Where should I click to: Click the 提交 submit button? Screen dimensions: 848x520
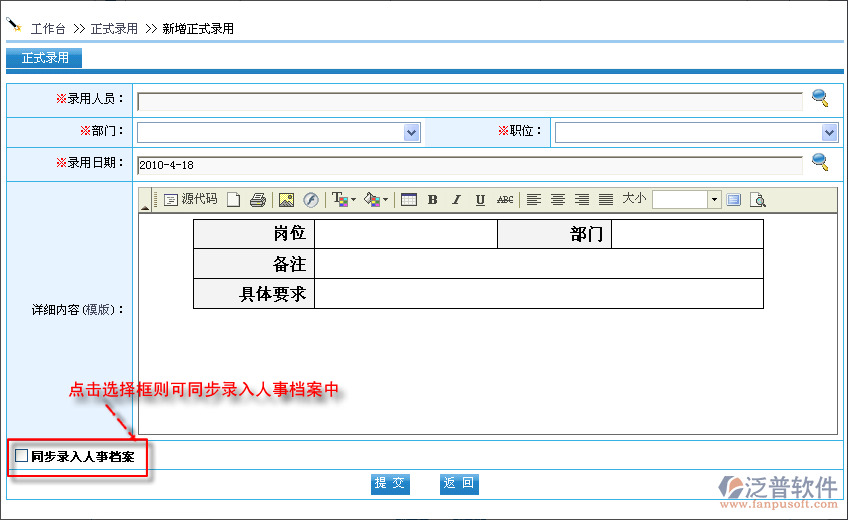pyautogui.click(x=390, y=484)
